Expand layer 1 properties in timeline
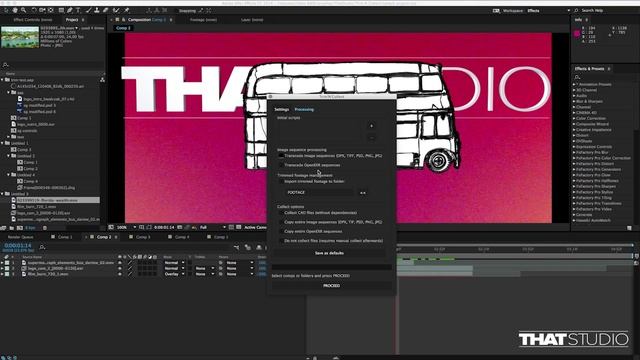 point(2,263)
